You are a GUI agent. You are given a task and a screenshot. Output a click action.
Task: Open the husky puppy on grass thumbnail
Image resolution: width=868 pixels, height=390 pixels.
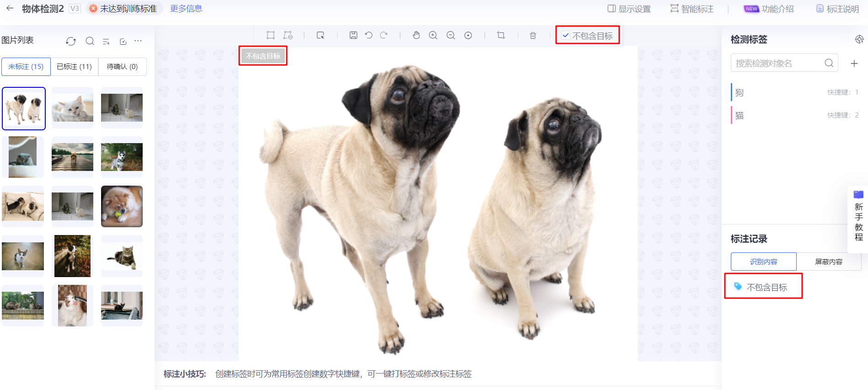pyautogui.click(x=122, y=157)
